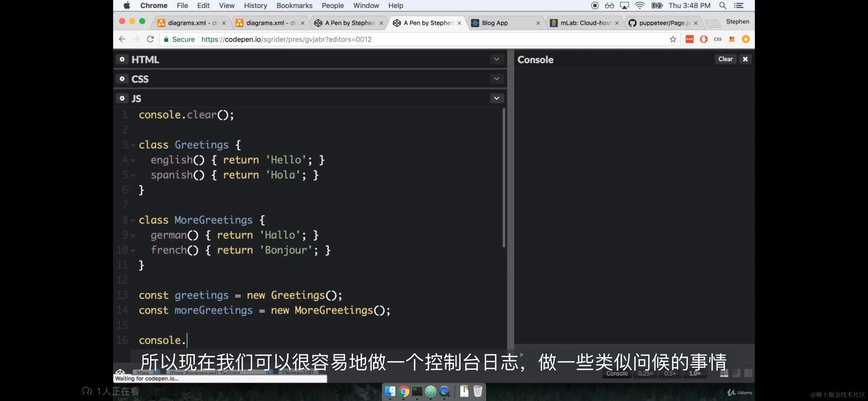Open the Bookmarks menu
This screenshot has height=401, width=868.
[x=294, y=5]
